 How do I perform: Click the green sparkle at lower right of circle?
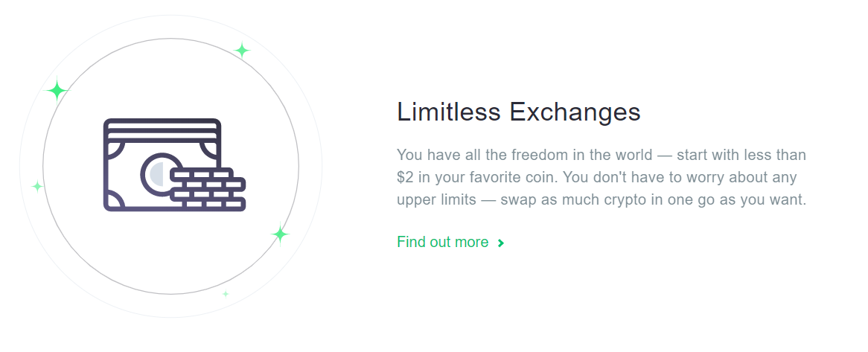click(x=280, y=234)
